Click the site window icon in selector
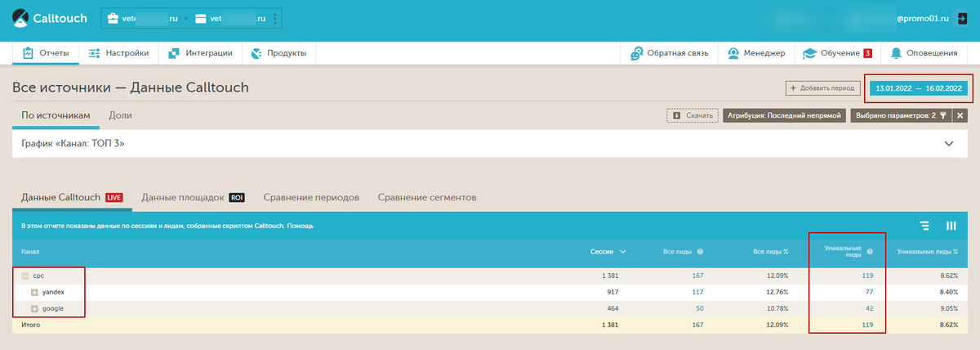This screenshot has height=350, width=980. (x=199, y=19)
